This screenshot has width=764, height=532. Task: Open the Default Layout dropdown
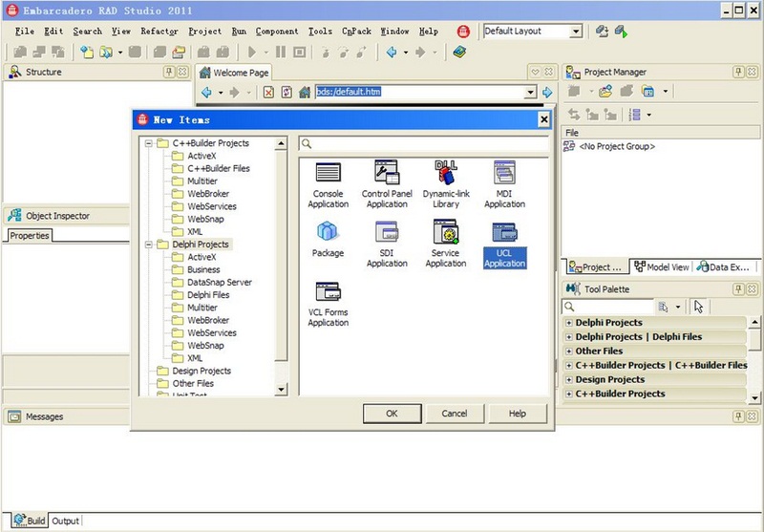(576, 32)
